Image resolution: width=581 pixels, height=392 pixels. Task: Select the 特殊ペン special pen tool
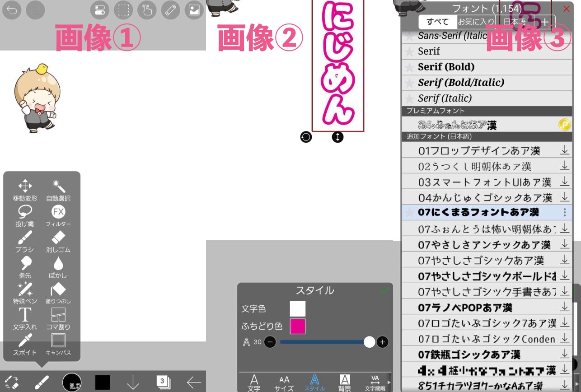pos(25,293)
